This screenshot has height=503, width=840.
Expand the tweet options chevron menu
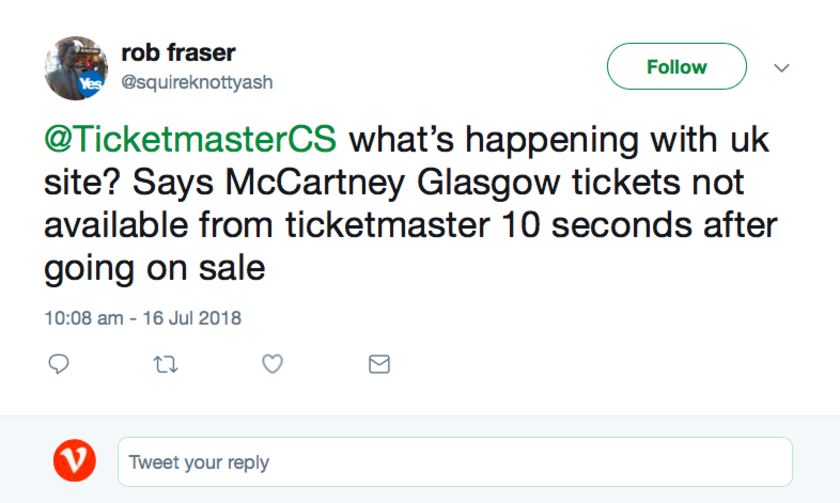(782, 68)
